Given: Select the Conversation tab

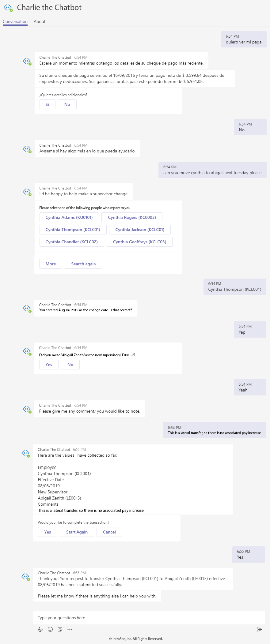Looking at the screenshot, I should coord(15,21).
